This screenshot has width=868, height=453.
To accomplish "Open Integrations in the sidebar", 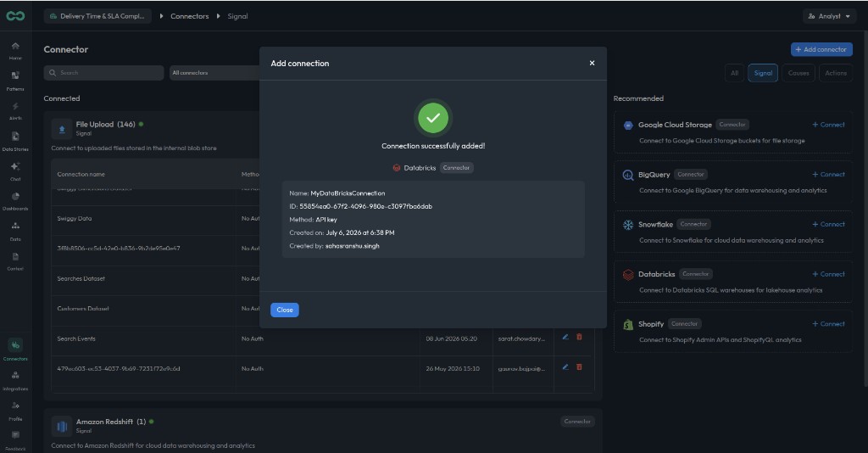I will [15, 380].
